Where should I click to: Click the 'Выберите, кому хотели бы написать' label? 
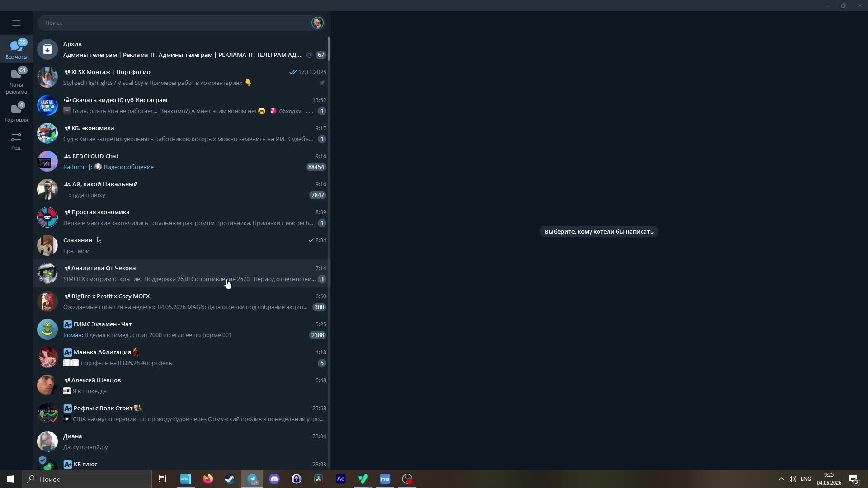599,232
